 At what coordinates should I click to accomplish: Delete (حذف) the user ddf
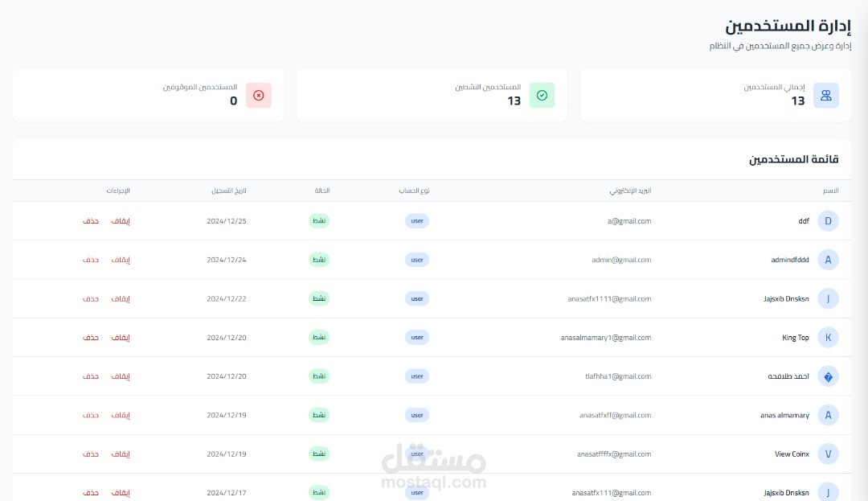click(x=91, y=221)
